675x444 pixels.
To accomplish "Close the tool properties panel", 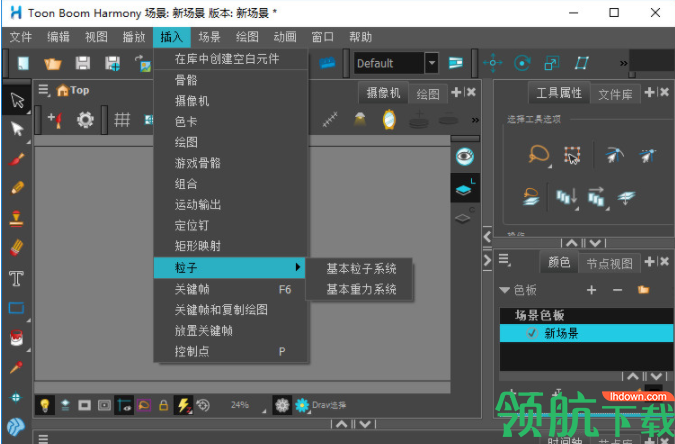I will pos(665,92).
